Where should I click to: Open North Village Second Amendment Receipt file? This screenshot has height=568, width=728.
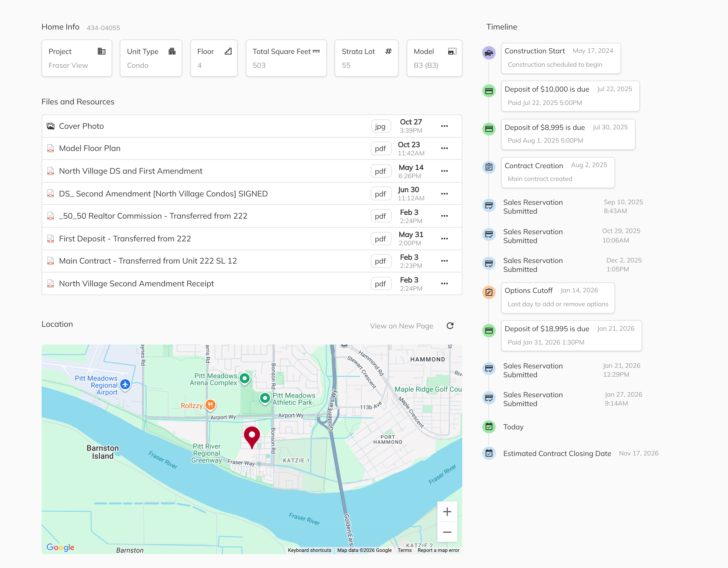pyautogui.click(x=136, y=284)
